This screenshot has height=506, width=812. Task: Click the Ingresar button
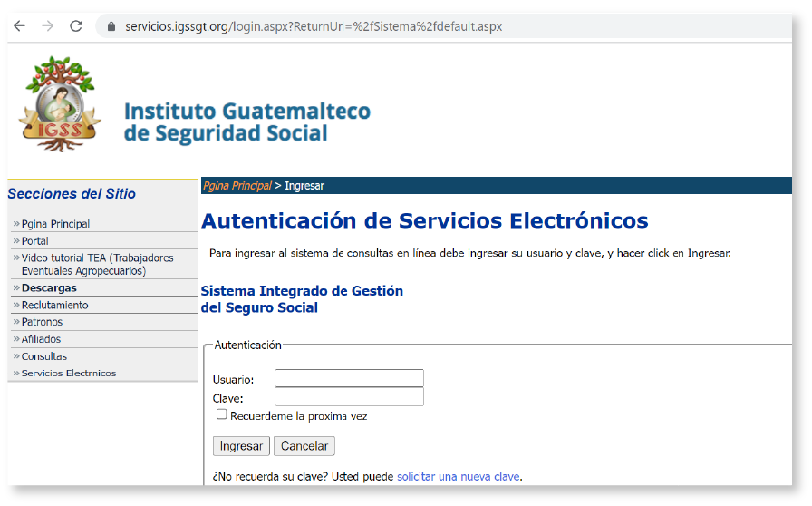[241, 446]
